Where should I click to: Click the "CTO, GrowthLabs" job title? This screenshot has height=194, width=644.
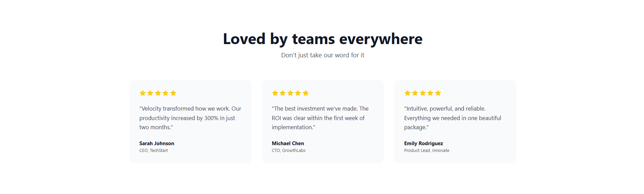tap(289, 151)
